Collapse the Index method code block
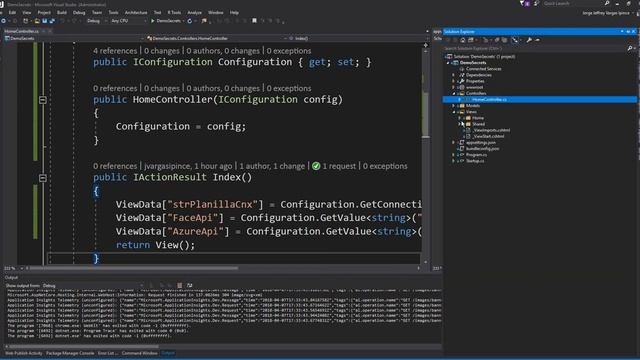The width and height of the screenshot is (640, 360). (x=42, y=178)
